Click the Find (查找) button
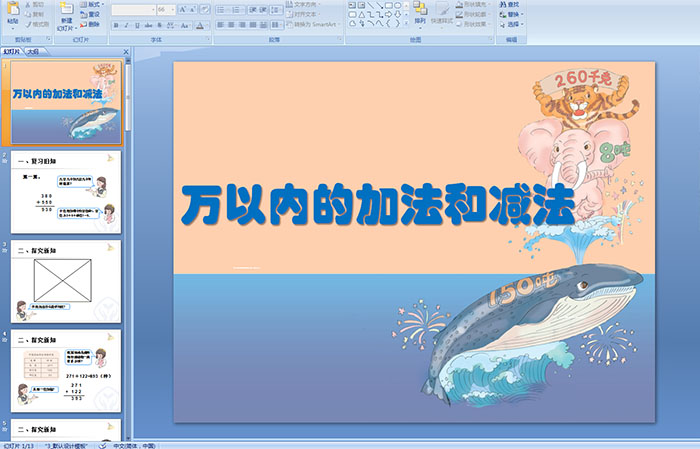The height and width of the screenshot is (449, 700). (x=509, y=4)
